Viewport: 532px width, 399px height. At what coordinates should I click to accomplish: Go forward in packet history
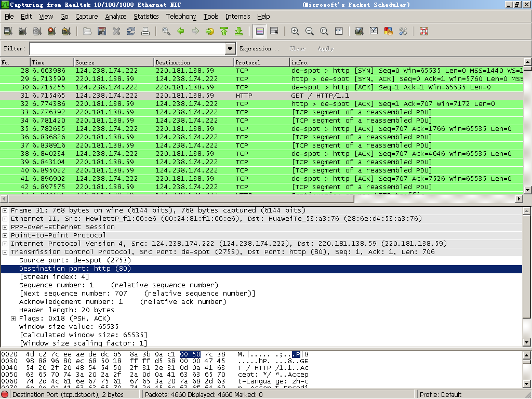pos(195,32)
